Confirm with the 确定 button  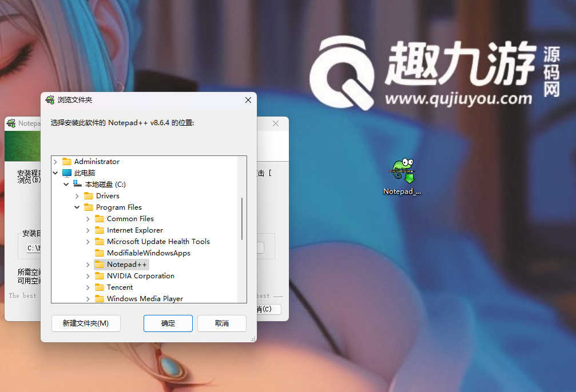[168, 323]
